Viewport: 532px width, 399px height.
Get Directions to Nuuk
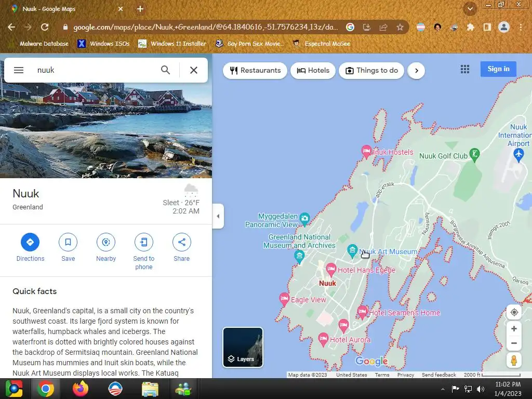pyautogui.click(x=30, y=248)
